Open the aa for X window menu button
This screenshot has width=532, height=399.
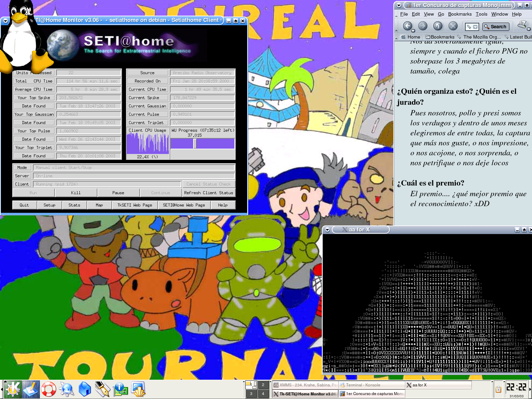(328, 230)
